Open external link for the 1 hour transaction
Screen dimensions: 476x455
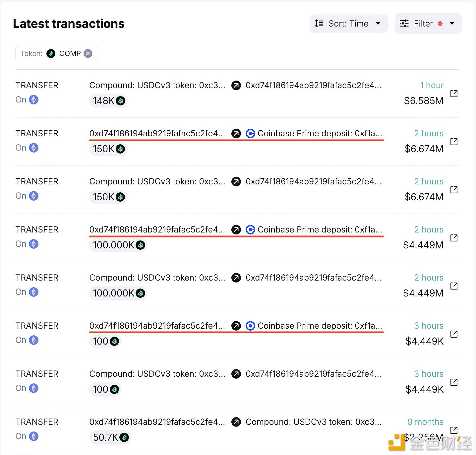tap(454, 94)
